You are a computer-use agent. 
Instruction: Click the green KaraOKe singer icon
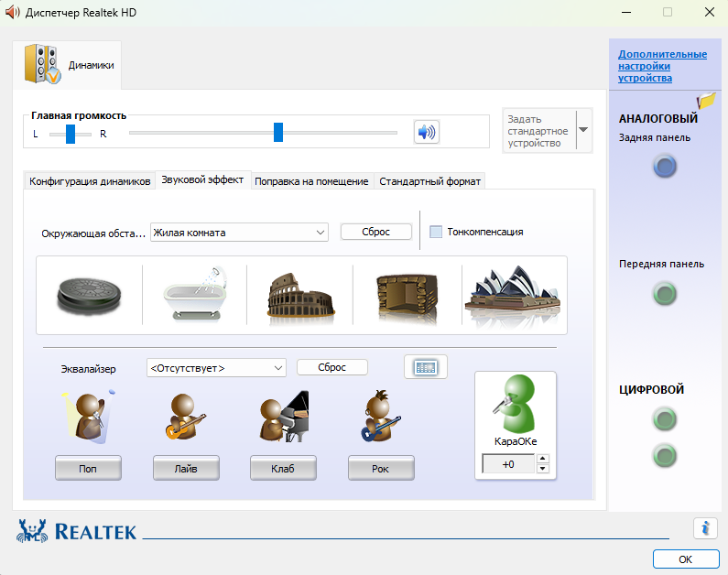coord(515,404)
